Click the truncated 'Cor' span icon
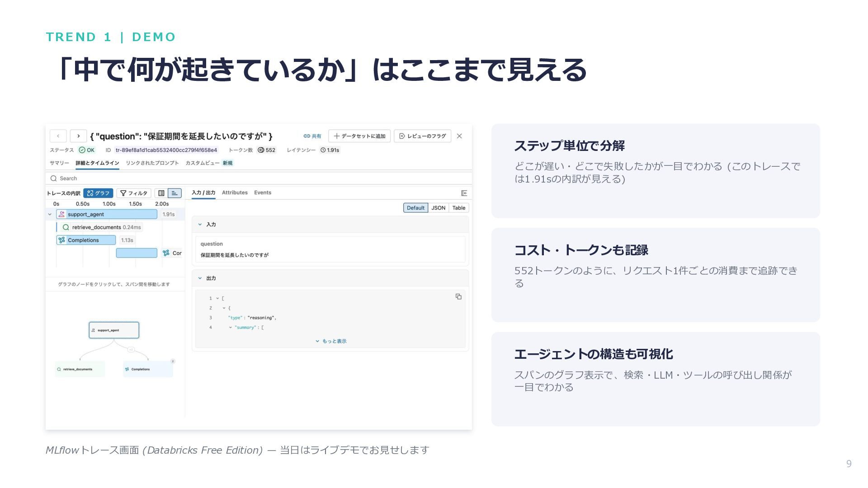This screenshot has width=868, height=488. [166, 253]
